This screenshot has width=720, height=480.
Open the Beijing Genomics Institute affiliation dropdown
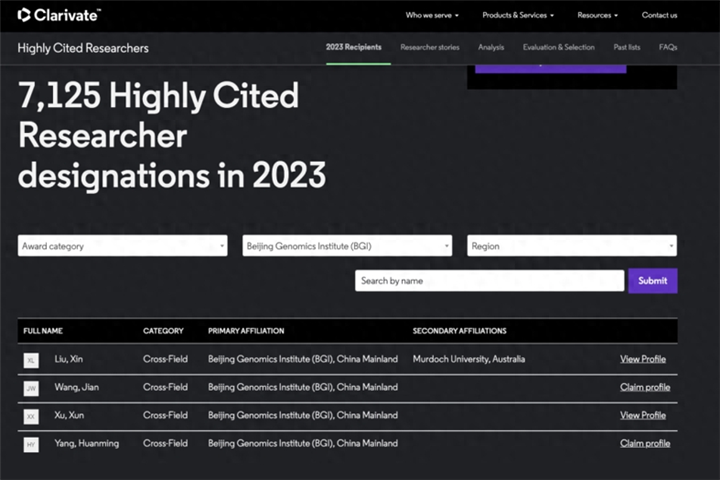(x=347, y=246)
